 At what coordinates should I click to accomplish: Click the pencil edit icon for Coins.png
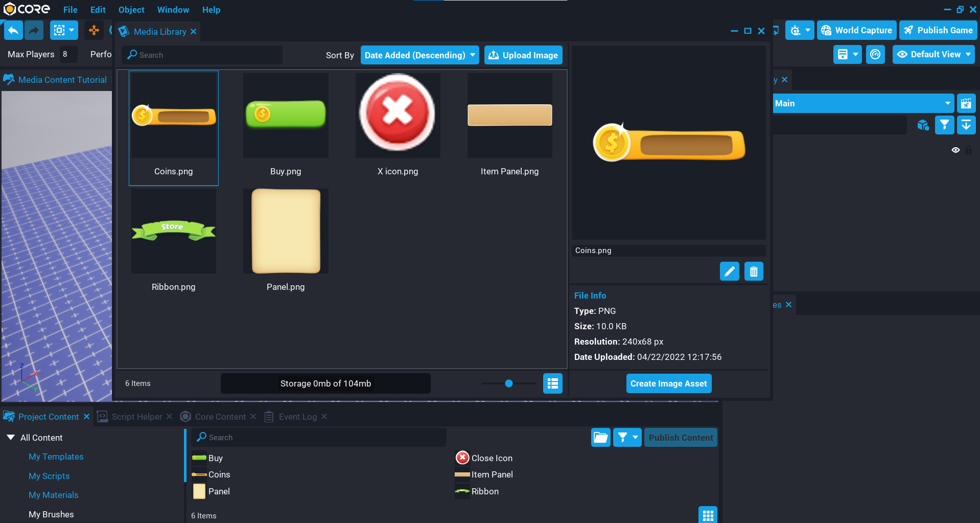pos(729,271)
